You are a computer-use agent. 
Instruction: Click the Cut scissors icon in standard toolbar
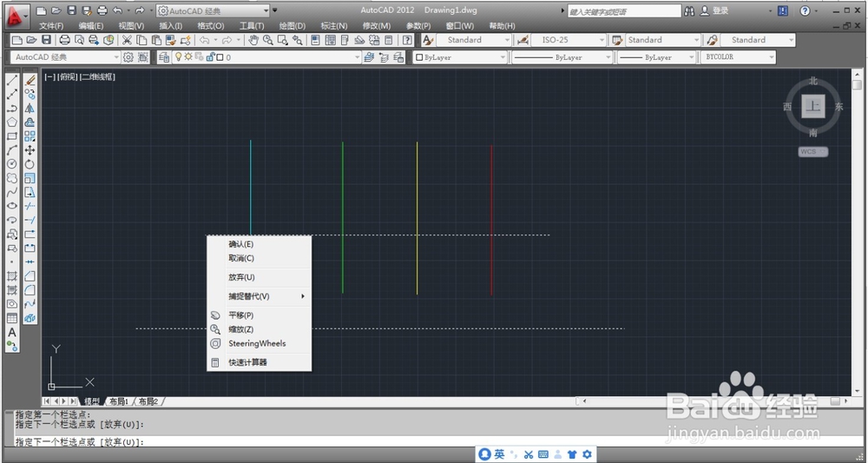(127, 40)
